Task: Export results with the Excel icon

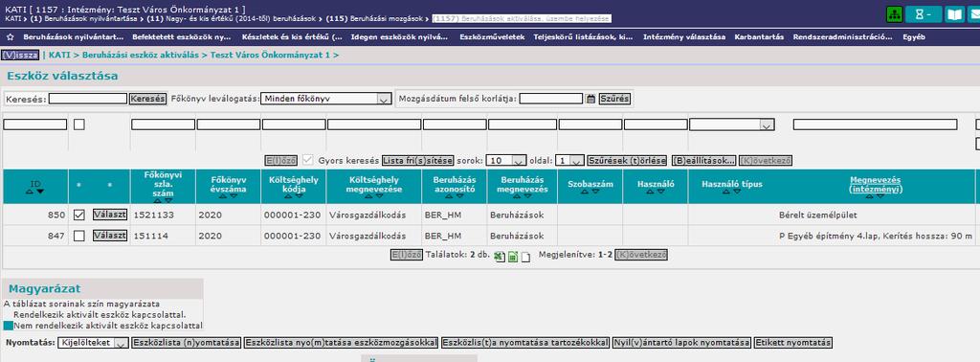Action: [x=500, y=257]
